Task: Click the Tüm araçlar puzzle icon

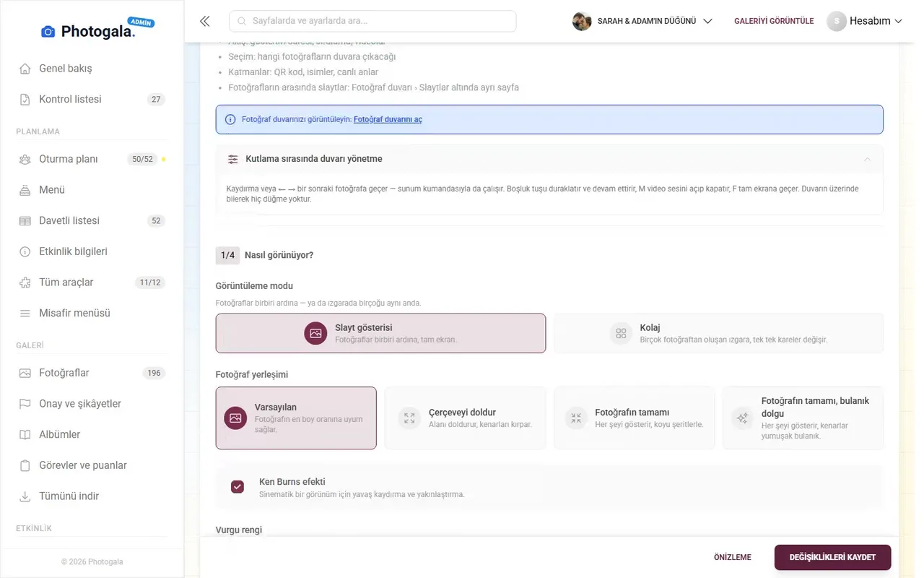Action: (25, 282)
